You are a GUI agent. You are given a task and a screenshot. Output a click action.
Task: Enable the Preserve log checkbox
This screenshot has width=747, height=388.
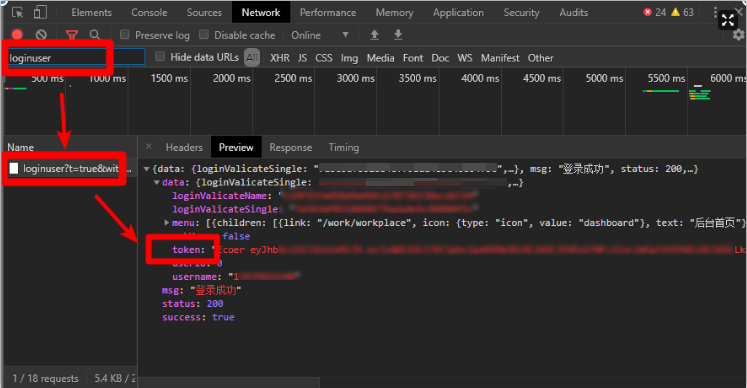125,34
